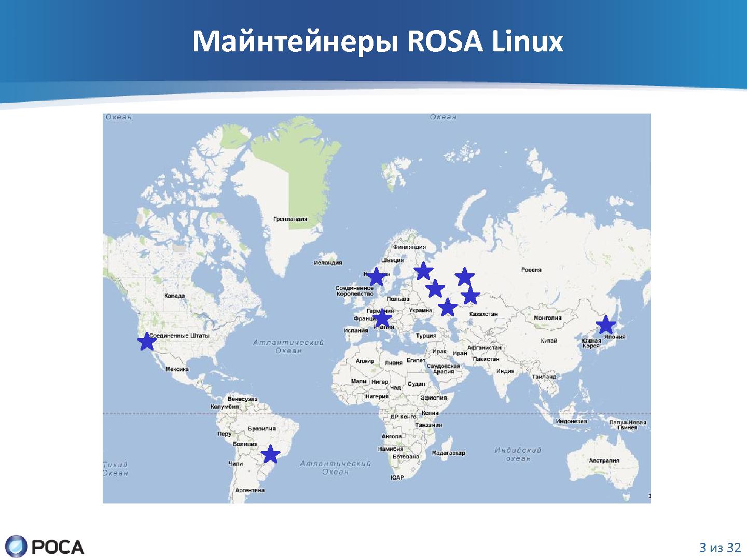The image size is (747, 560).
Task: Click the 'Соединенное Королевство' map label
Action: point(354,291)
